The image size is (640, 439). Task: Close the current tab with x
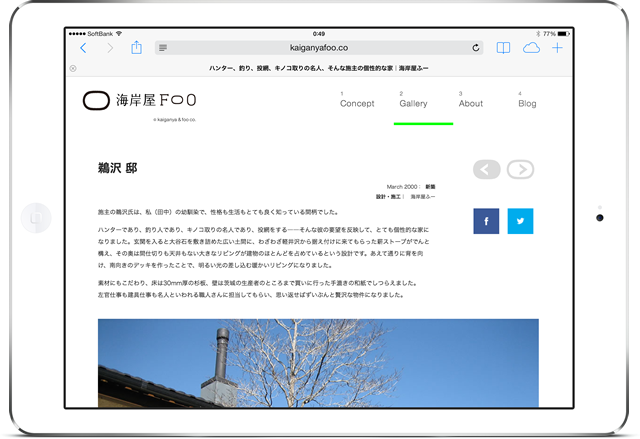(x=73, y=68)
